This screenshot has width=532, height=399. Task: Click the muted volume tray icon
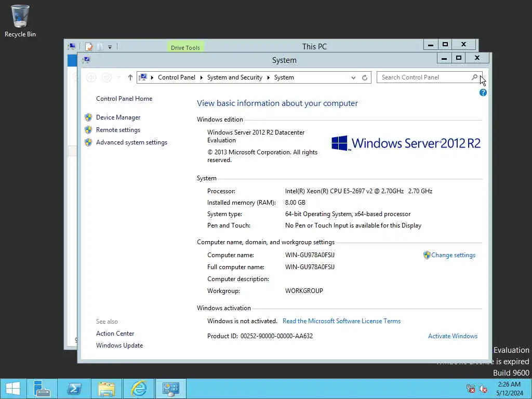coord(483,389)
